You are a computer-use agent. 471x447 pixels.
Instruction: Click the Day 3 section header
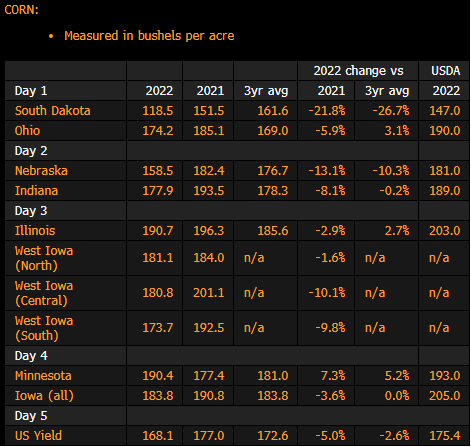click(31, 211)
